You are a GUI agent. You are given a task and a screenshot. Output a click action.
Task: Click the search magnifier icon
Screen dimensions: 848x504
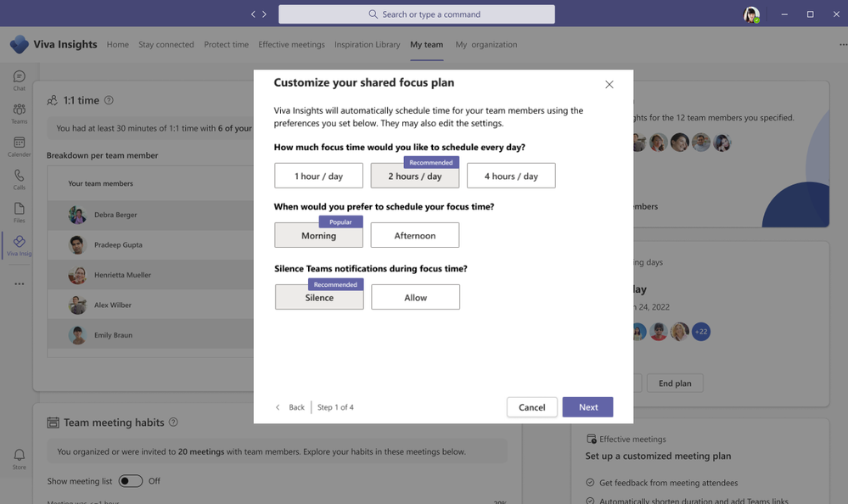click(373, 14)
